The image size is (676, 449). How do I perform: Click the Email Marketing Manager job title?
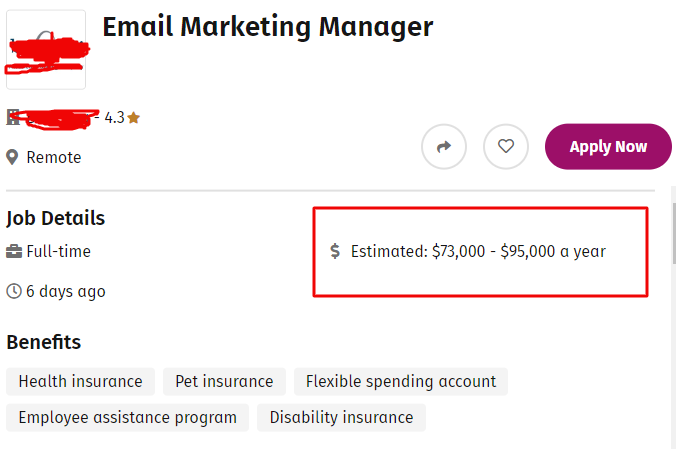pos(268,27)
